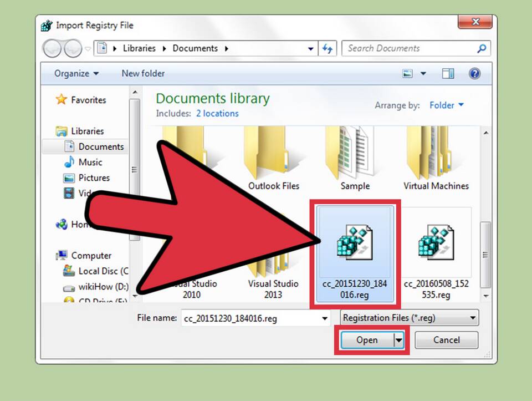Open the File name dropdown arrow
Viewport: 532px width, 401px height.
pos(325,318)
